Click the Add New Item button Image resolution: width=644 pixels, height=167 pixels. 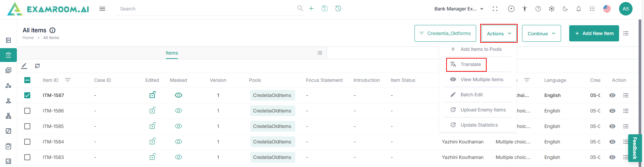coord(594,33)
